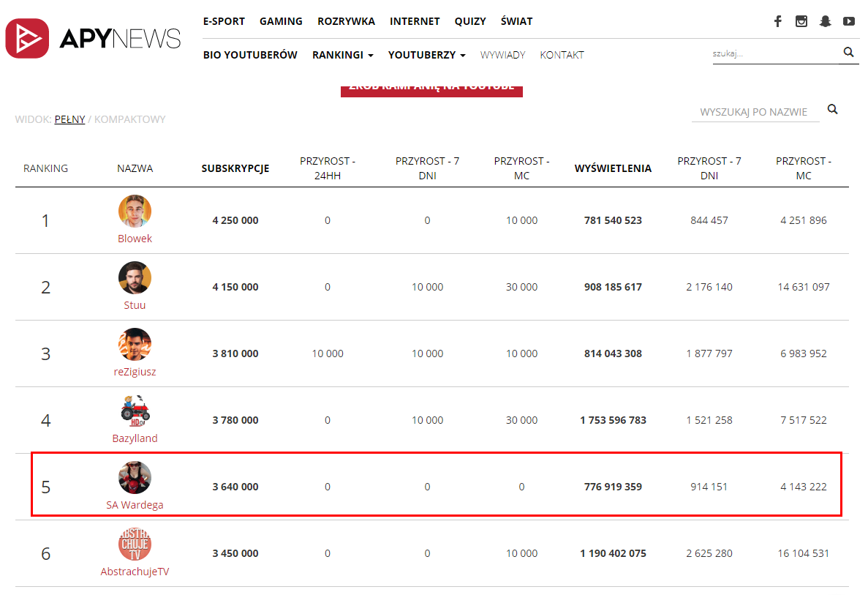Open AbstrachujeTV's avatar thumbnail
This screenshot has height=595, width=868.
[x=135, y=544]
